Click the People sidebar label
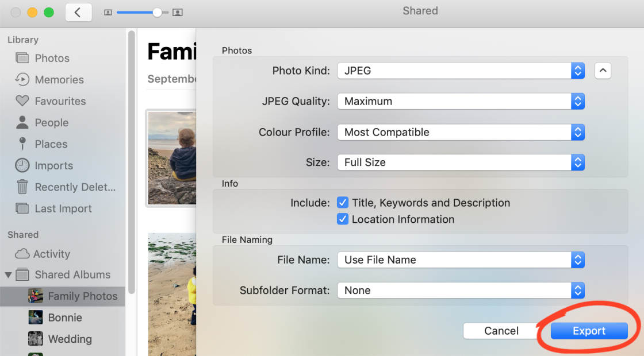 coord(52,123)
